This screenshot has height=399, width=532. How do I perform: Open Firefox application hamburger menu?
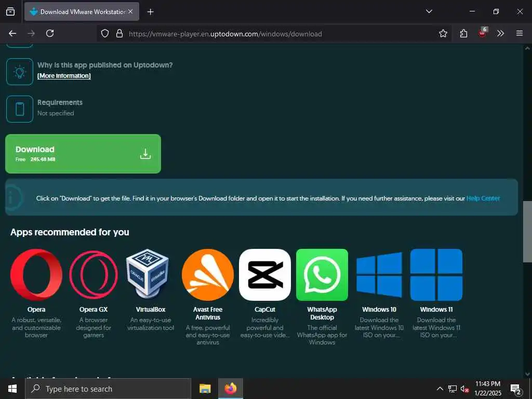click(x=520, y=33)
